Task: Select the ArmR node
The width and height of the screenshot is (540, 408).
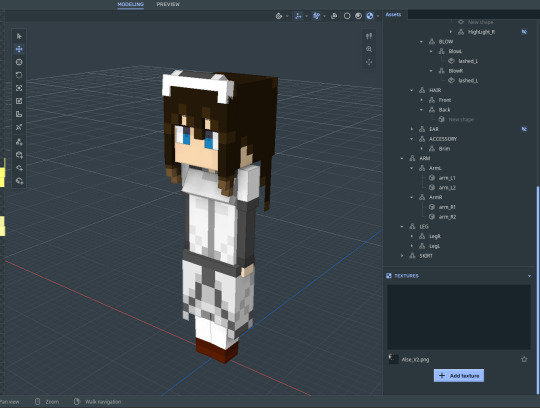Action: 435,197
